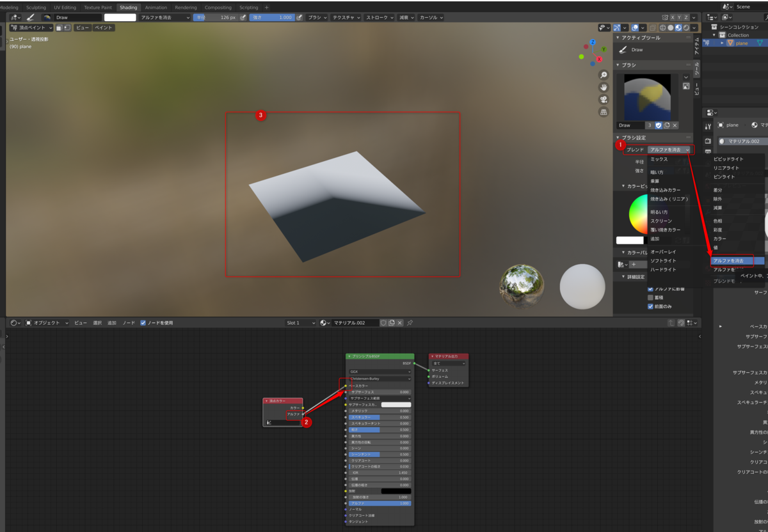Click the custom brush icon toggle under preview arrow
This screenshot has height=532, width=768.
(686, 86)
